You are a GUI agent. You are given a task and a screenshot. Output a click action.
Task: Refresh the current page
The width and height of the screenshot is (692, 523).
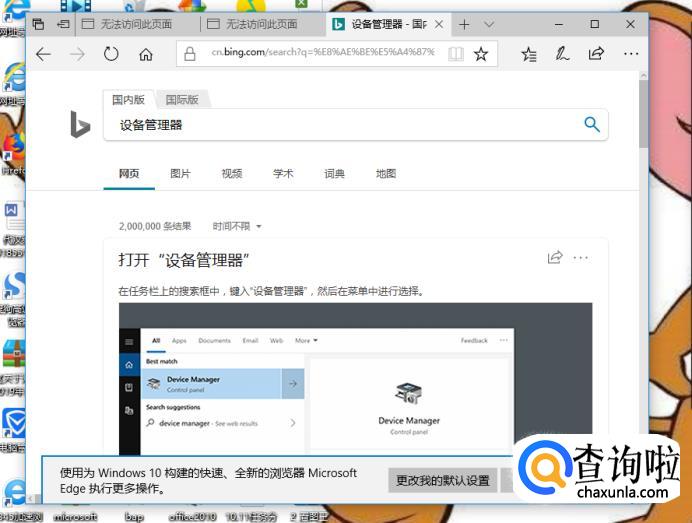111,54
